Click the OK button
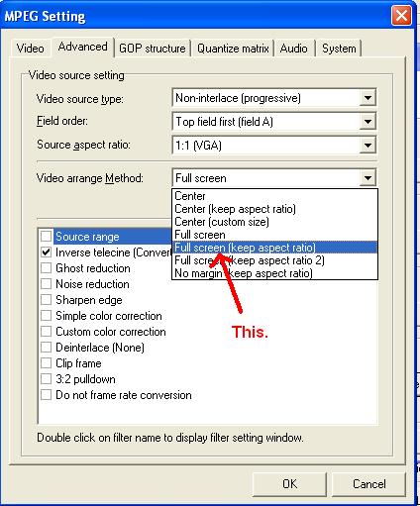The width and height of the screenshot is (420, 506). point(289,484)
